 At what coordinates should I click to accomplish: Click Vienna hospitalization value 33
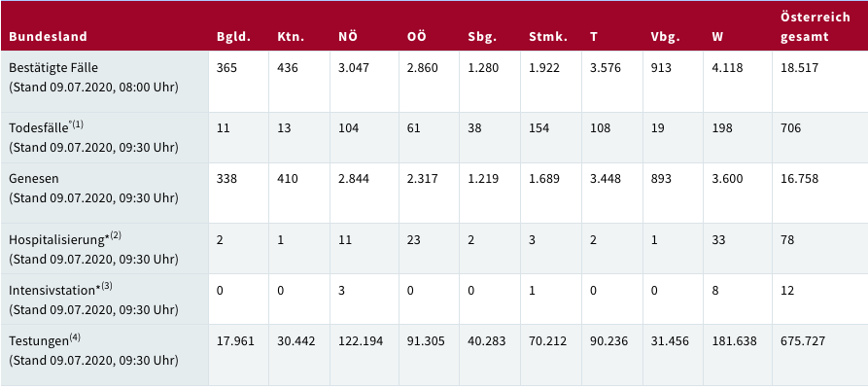[718, 239]
